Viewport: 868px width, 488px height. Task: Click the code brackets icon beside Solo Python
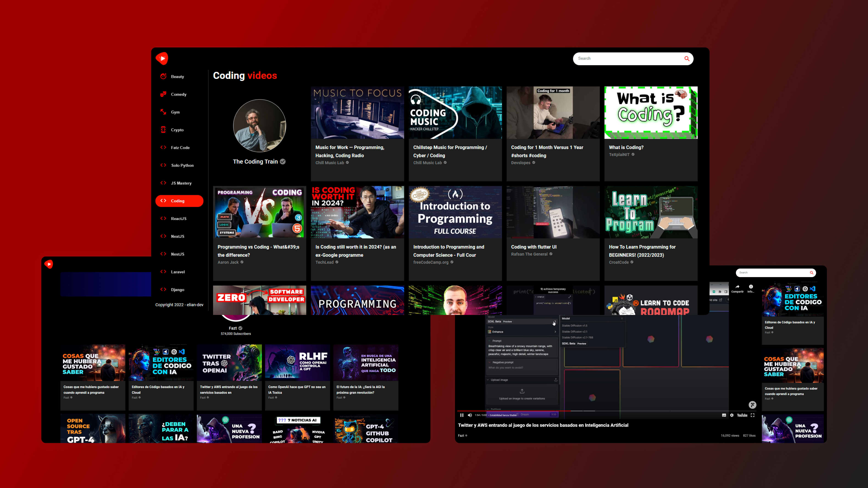(164, 165)
